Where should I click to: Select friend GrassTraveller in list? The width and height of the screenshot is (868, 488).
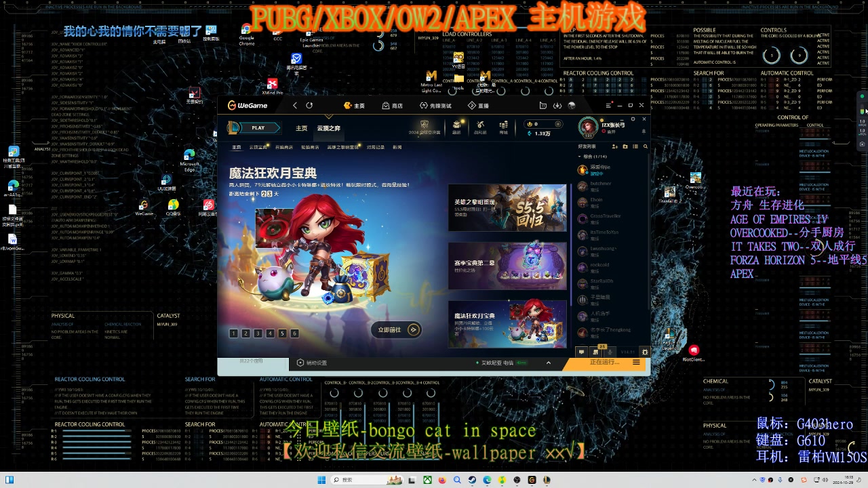click(x=612, y=218)
